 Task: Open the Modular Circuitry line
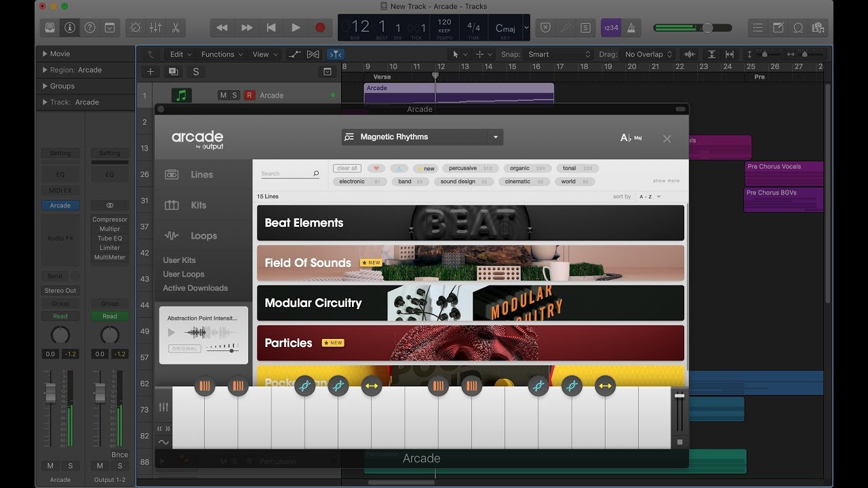[x=471, y=303]
